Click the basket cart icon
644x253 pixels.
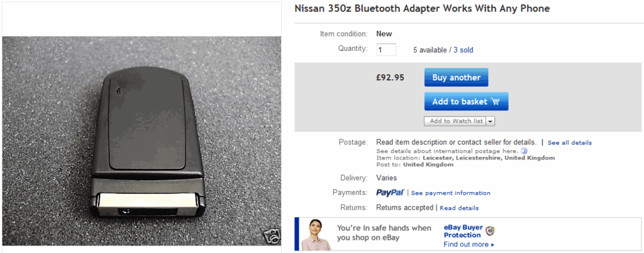495,102
